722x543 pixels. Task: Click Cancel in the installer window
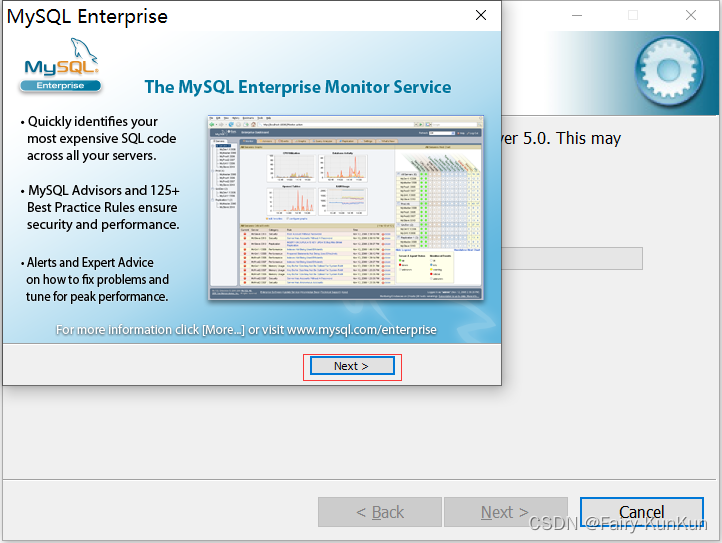(x=641, y=512)
